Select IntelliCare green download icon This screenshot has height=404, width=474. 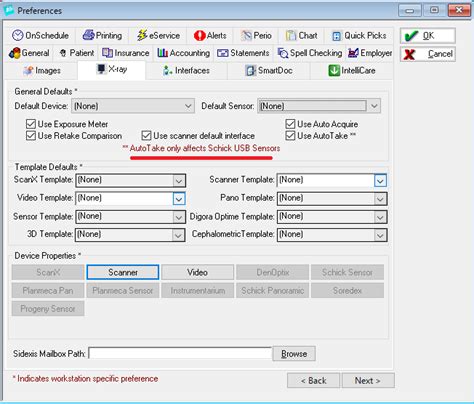[334, 70]
